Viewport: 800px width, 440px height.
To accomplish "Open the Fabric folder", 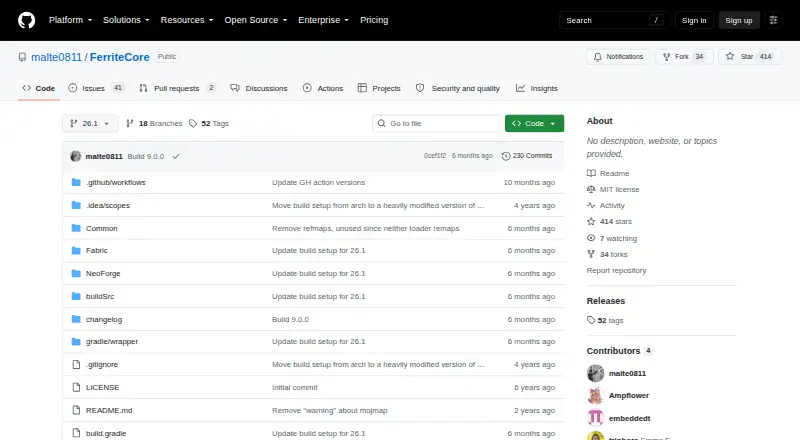I will pos(96,251).
